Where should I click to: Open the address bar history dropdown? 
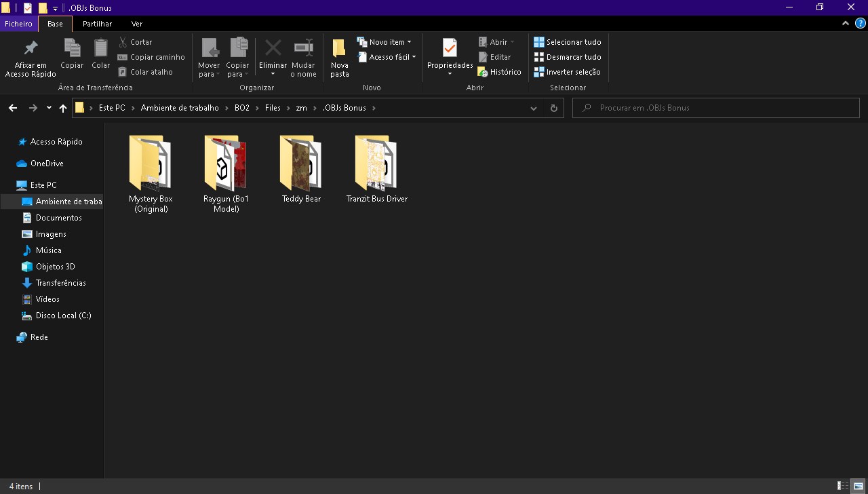[x=534, y=108]
